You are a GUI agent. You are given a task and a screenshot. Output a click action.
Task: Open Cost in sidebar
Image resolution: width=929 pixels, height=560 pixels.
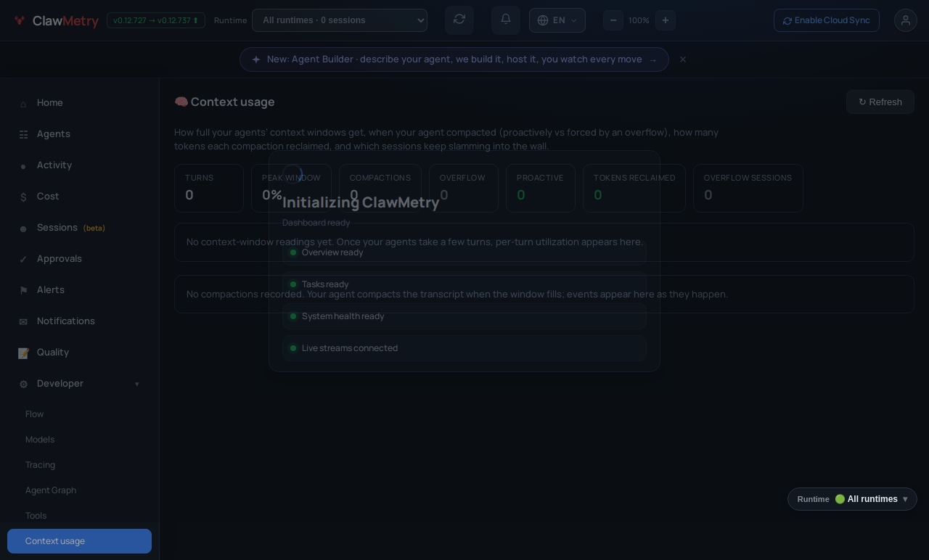click(x=80, y=197)
